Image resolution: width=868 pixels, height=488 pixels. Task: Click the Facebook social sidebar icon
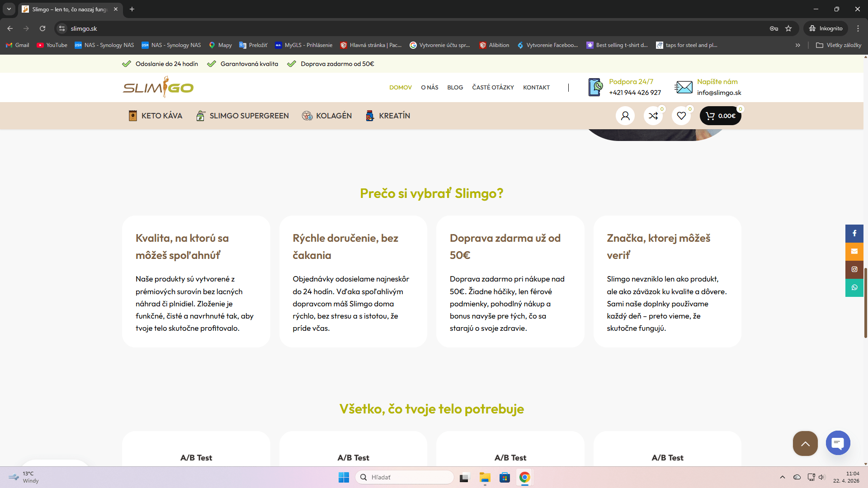point(854,234)
